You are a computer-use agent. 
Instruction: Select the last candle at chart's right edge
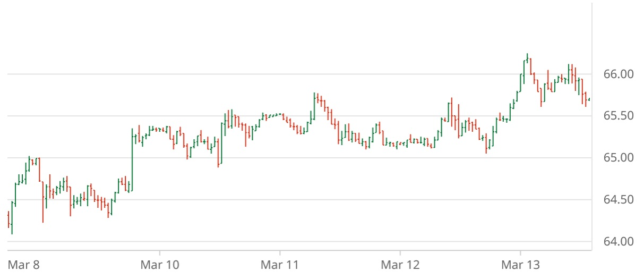point(589,99)
